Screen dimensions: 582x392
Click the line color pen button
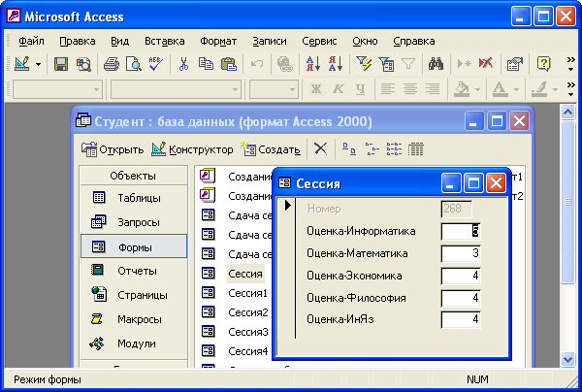coord(539,89)
